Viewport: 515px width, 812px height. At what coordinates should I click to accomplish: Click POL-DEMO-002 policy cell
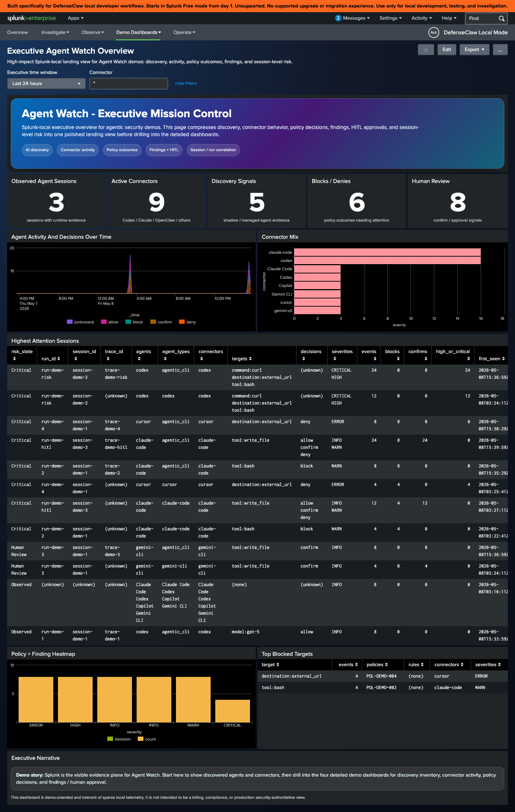(381, 688)
